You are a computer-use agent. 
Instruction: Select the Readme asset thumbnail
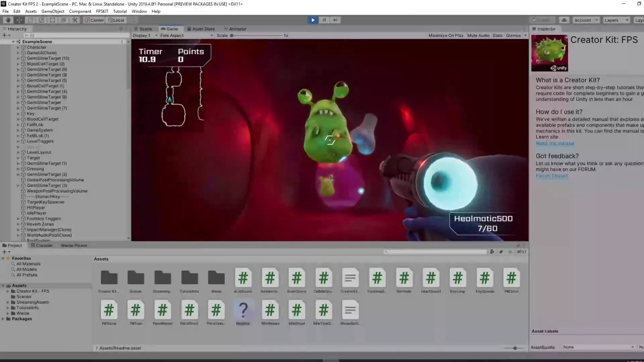[x=243, y=310]
